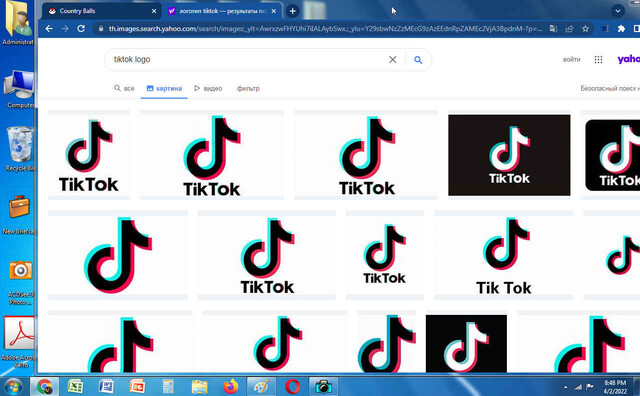Open Firefox from the taskbar

(x=231, y=386)
